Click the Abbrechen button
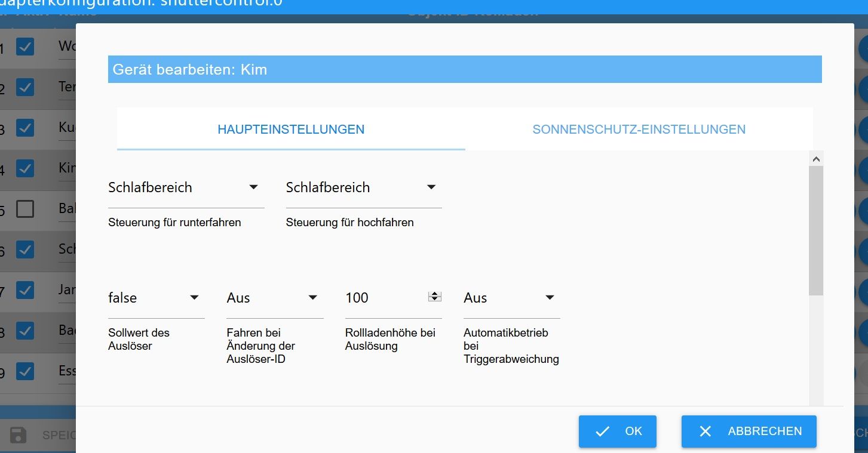The image size is (868, 453). point(749,431)
